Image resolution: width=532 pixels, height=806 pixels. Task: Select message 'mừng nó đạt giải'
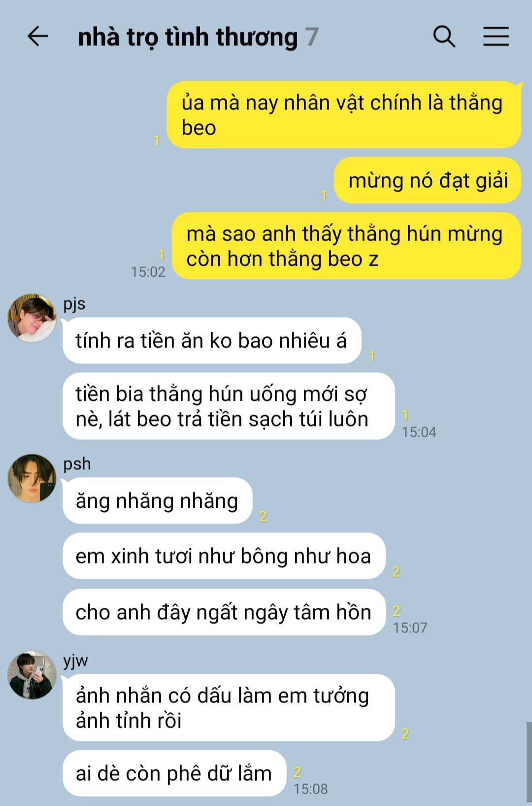tap(428, 180)
